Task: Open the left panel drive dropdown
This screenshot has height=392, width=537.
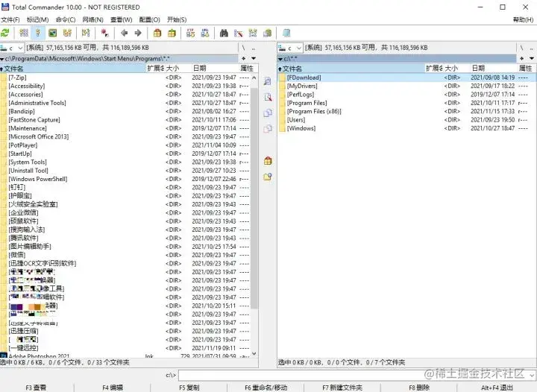Action: (20, 48)
